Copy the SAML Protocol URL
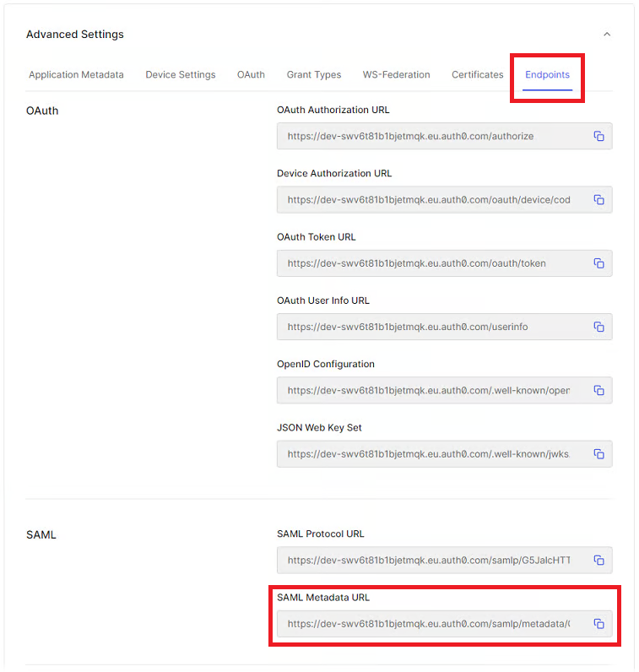The image size is (639, 672). (x=598, y=560)
